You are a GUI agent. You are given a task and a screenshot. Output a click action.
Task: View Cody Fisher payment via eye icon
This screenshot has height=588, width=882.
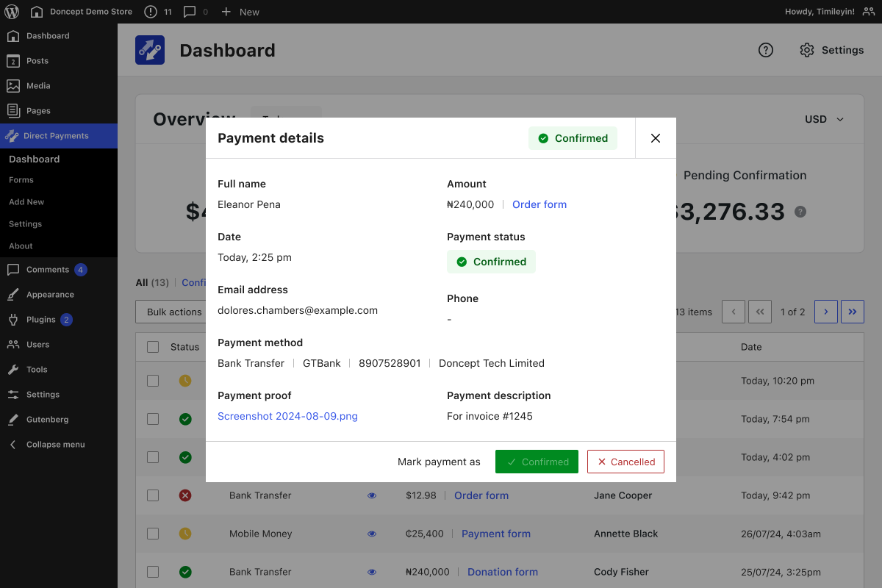(x=372, y=572)
